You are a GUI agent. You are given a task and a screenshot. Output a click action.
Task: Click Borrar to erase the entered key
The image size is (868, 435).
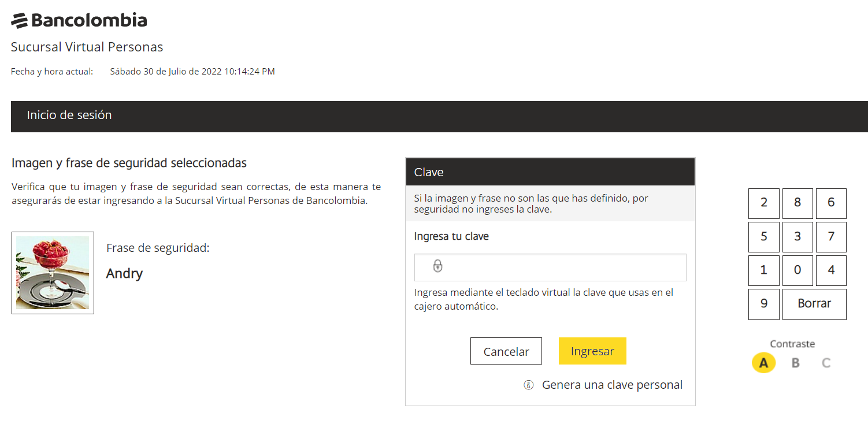coord(814,304)
